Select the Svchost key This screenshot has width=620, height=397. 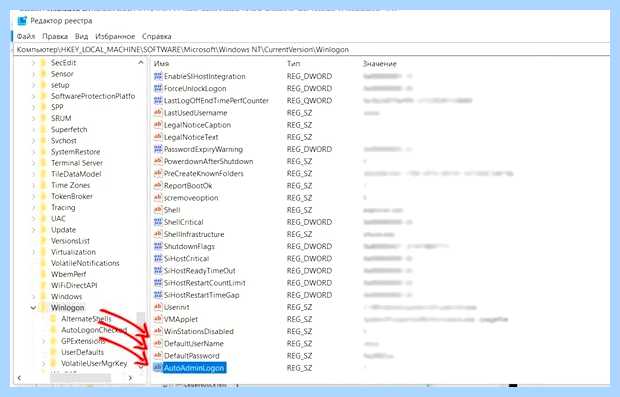[x=64, y=140]
